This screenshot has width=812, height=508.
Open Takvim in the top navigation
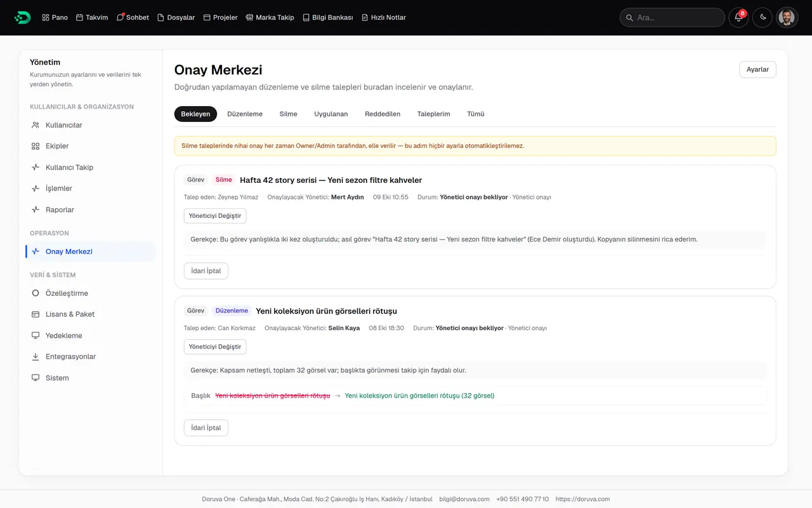point(92,18)
